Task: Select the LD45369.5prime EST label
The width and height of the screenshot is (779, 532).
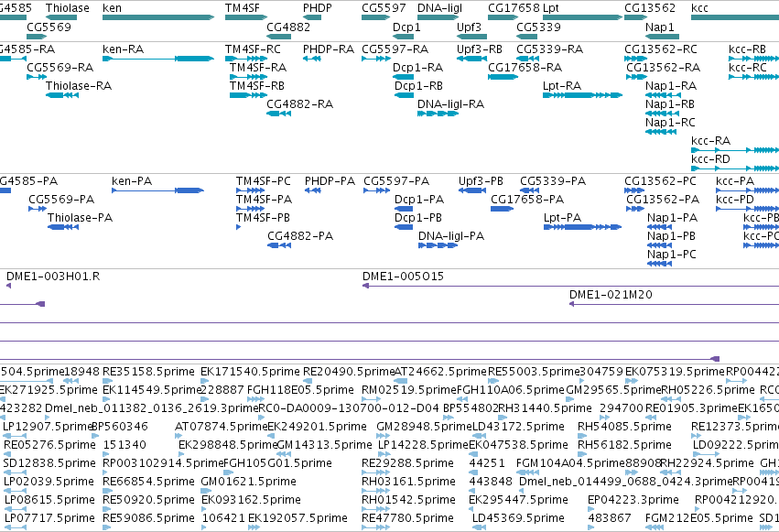Action: click(x=518, y=518)
